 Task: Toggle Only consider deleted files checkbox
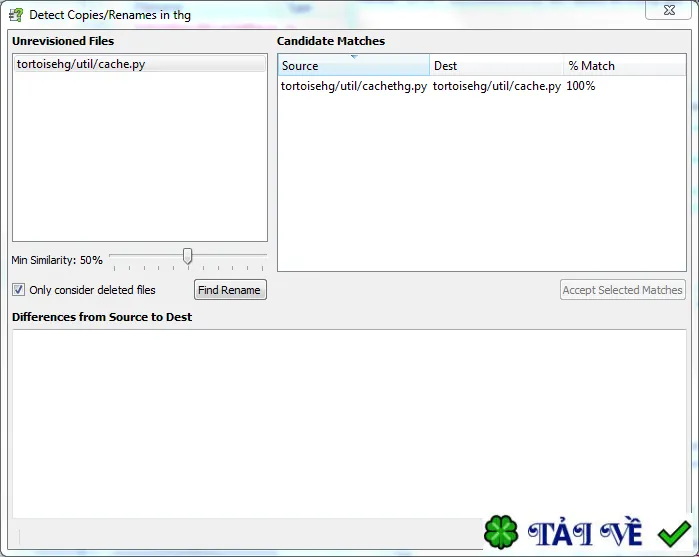(18, 290)
